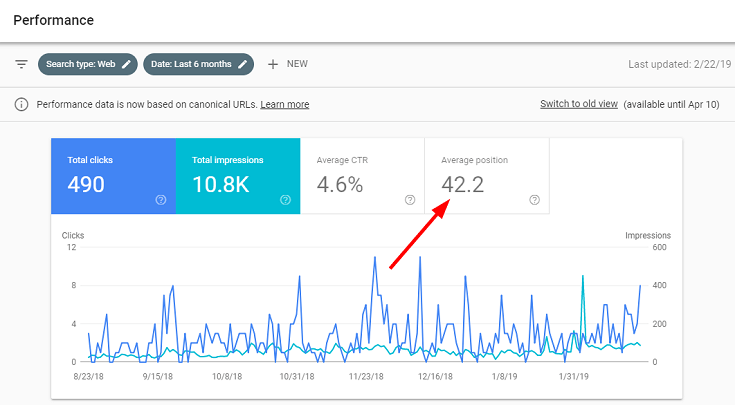Open help icon on Total impressions card
This screenshot has width=735, height=405.
point(286,200)
